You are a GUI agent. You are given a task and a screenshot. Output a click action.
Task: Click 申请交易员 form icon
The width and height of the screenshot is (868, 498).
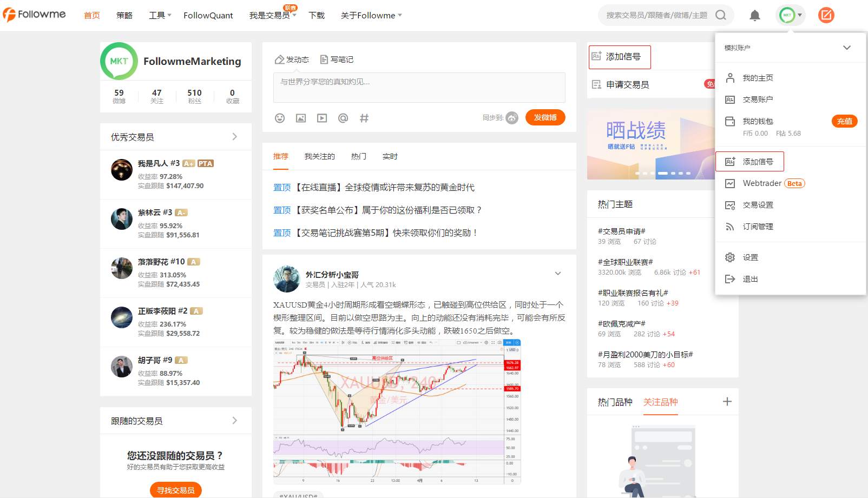click(596, 84)
